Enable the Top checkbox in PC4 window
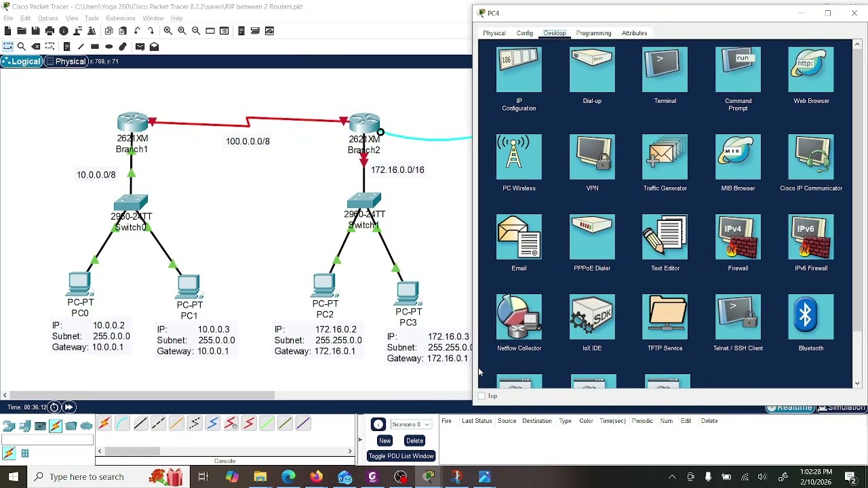The height and width of the screenshot is (488, 868). coord(481,396)
